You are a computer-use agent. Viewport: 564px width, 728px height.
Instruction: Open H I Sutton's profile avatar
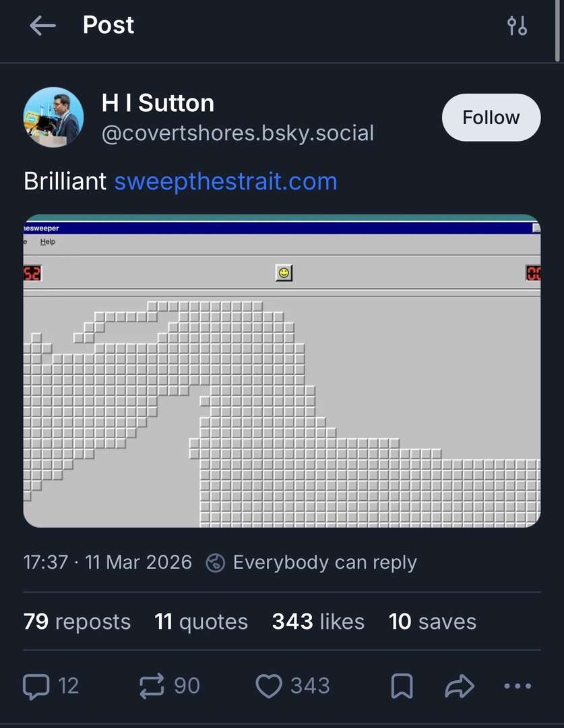[54, 117]
